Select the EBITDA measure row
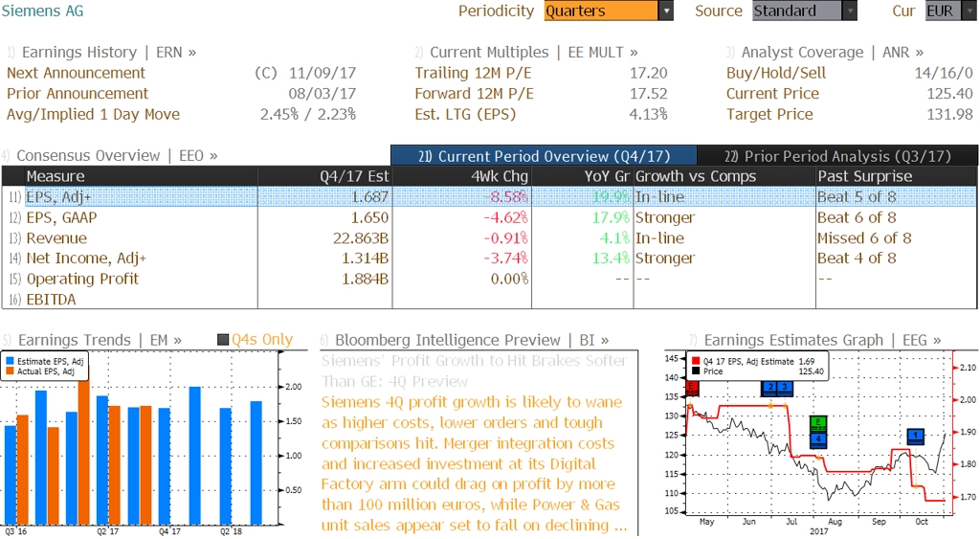 pyautogui.click(x=489, y=300)
